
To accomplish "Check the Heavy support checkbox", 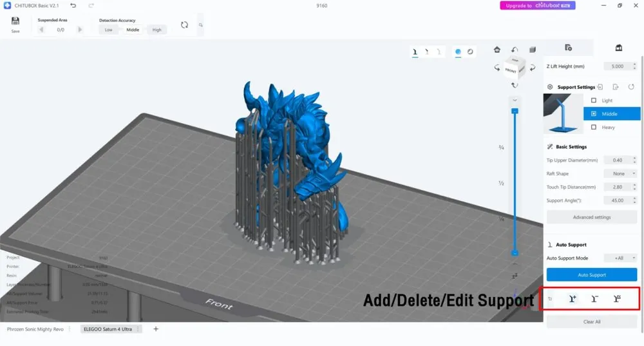I will [594, 128].
